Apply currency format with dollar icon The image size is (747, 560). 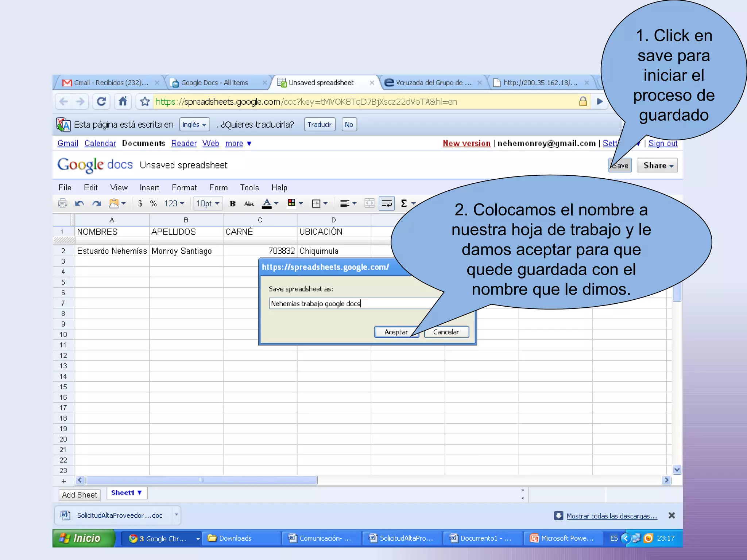pos(140,203)
